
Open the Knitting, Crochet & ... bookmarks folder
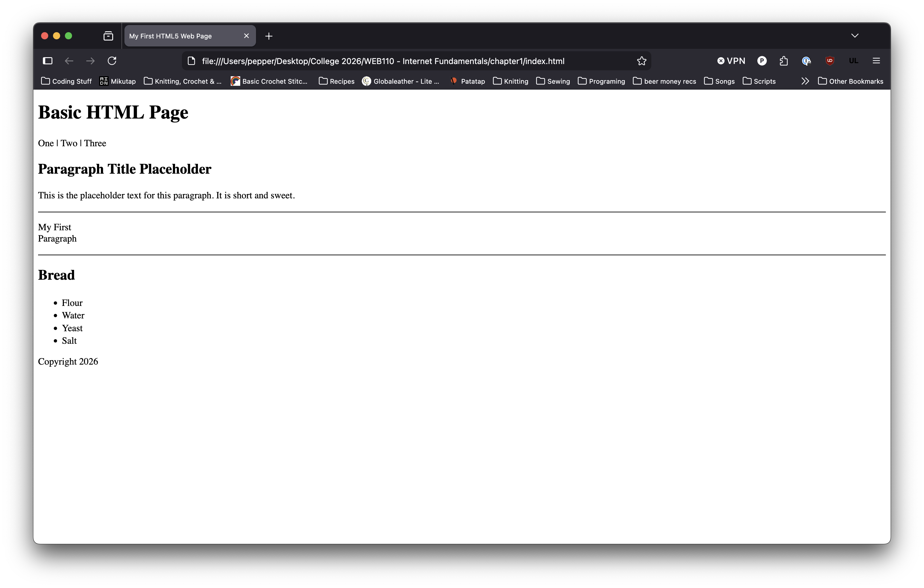(183, 81)
